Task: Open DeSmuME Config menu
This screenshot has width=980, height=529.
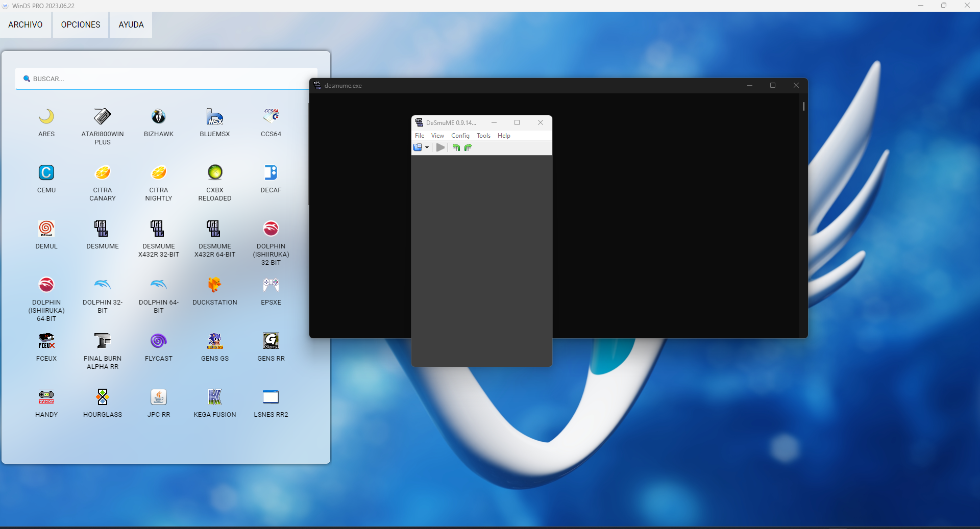Action: tap(460, 136)
